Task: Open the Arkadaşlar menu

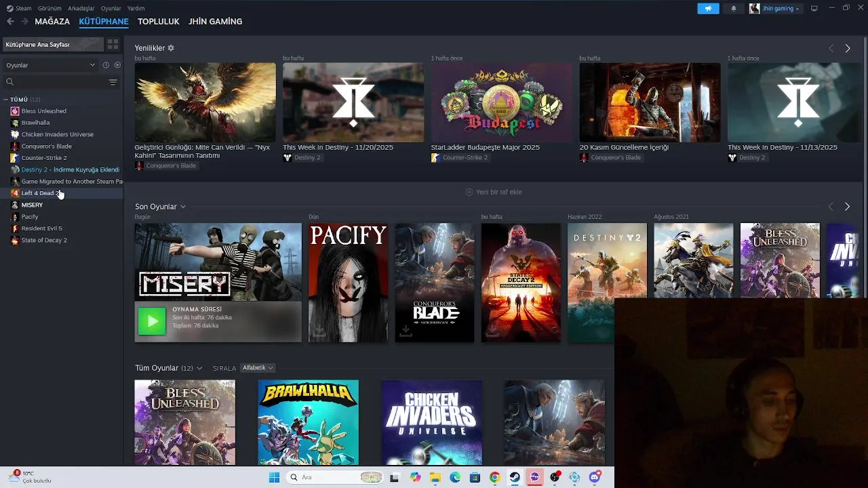Action: (x=81, y=8)
